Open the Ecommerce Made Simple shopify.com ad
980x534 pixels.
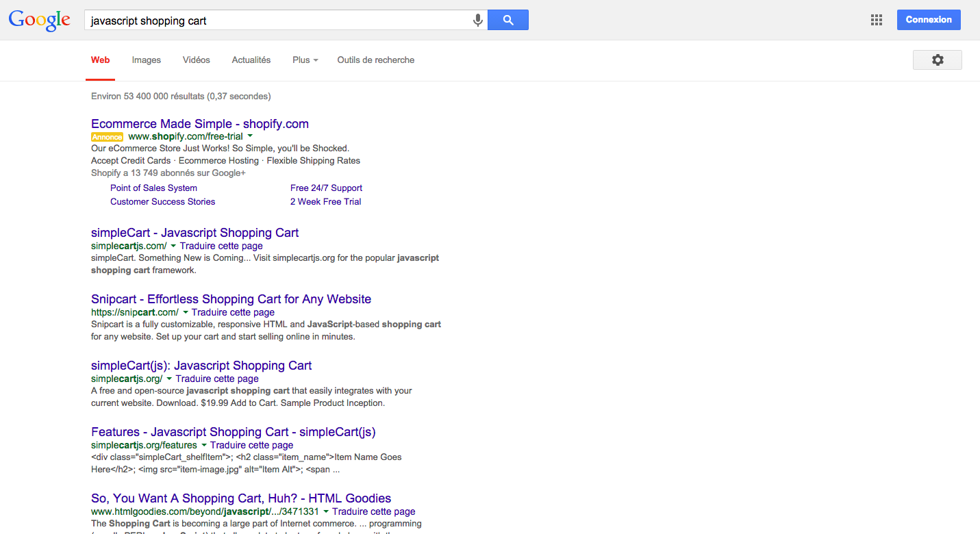[x=200, y=124]
